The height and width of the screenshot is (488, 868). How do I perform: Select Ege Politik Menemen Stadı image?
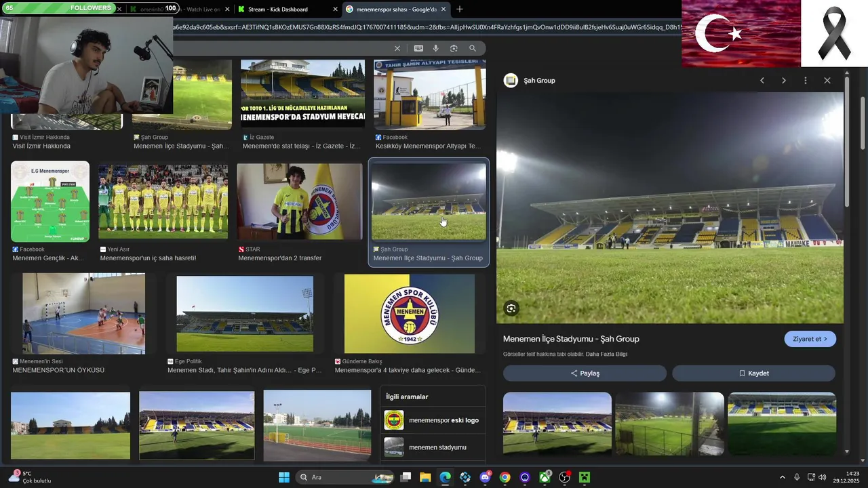245,313
